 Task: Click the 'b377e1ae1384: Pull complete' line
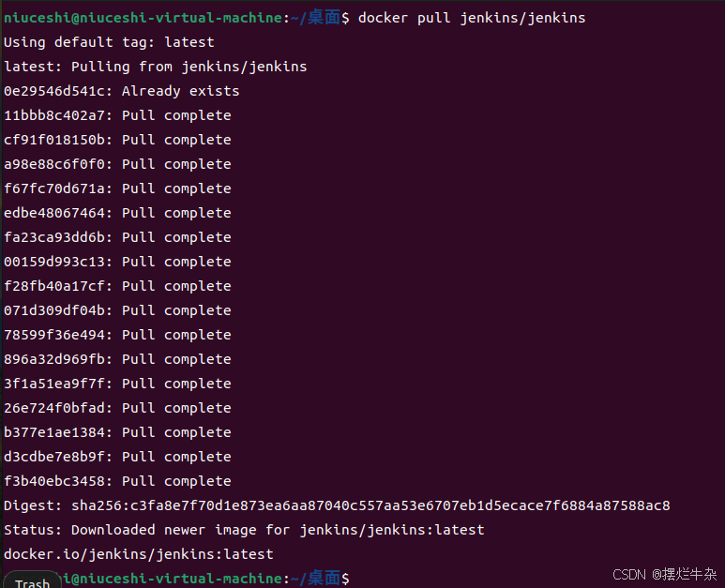pyautogui.click(x=117, y=432)
